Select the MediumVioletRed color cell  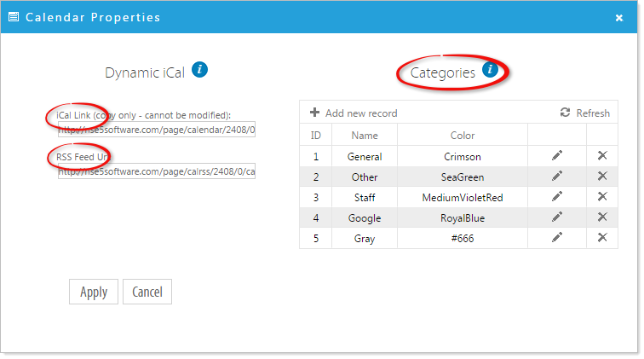click(463, 198)
